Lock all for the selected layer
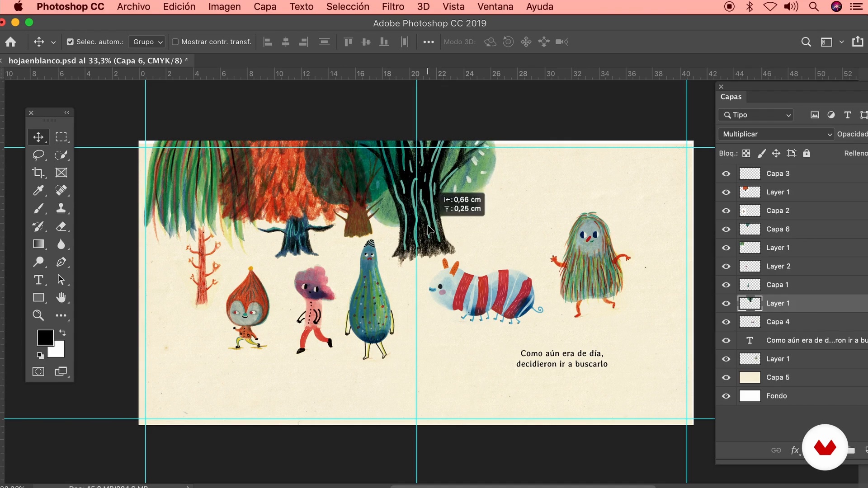The height and width of the screenshot is (488, 868). pyautogui.click(x=807, y=153)
